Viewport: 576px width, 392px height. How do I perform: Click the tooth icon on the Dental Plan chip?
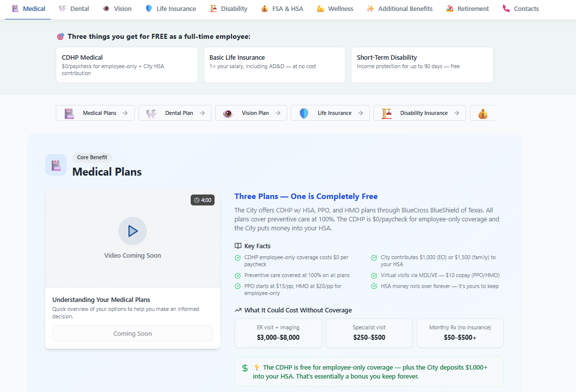[151, 113]
